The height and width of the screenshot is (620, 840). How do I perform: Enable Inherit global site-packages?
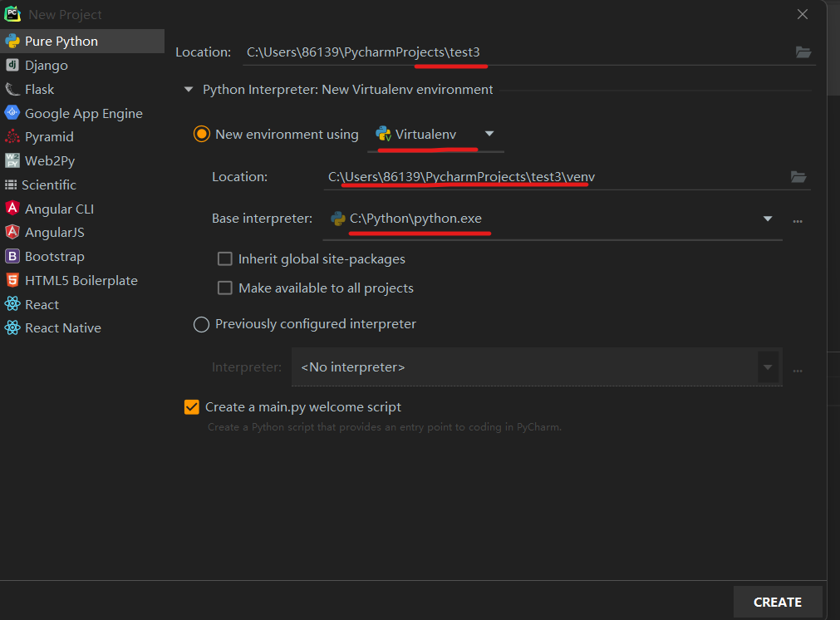(225, 258)
